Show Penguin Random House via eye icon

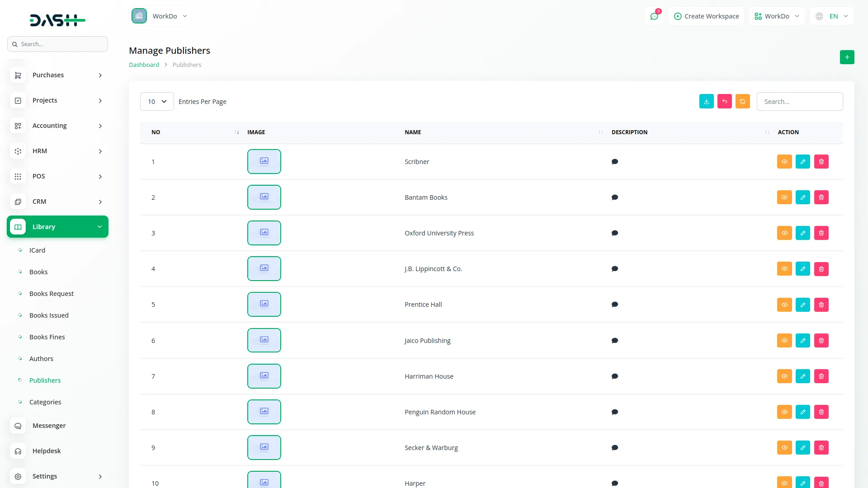click(784, 412)
